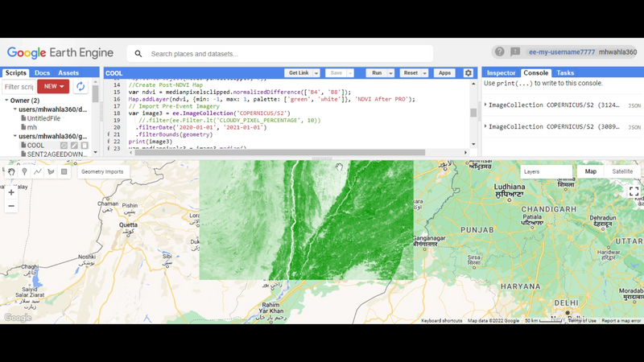Image resolution: width=644 pixels, height=362 pixels.
Task: Select the pan hand map tool
Action: [11, 171]
